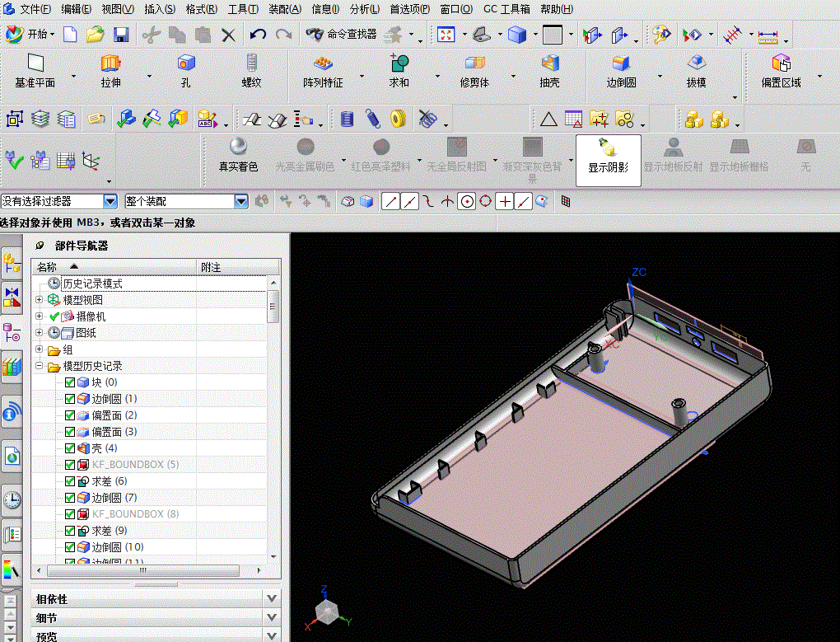Select the Hole (孔) feature tool
This screenshot has height=642, width=840.
[186, 71]
